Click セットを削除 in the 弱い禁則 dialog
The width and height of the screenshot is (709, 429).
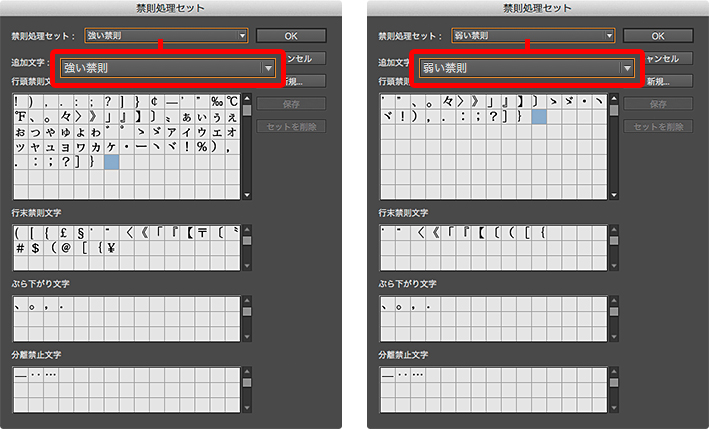658,127
